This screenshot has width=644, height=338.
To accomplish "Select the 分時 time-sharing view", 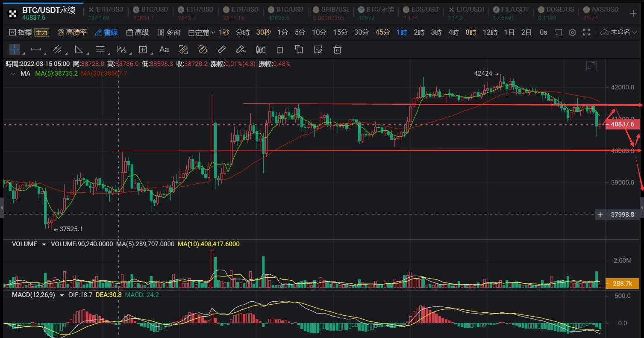I will pyautogui.click(x=242, y=32).
